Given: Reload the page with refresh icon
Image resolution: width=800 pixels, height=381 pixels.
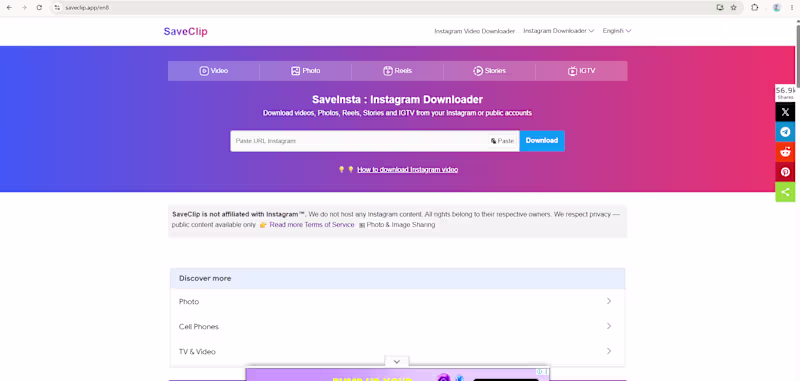Looking at the screenshot, I should [39, 8].
